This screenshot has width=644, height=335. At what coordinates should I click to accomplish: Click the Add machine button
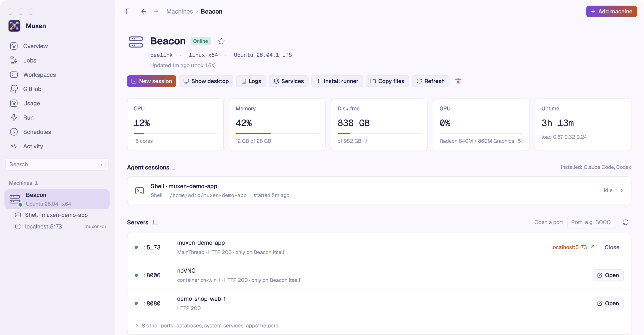click(x=612, y=11)
